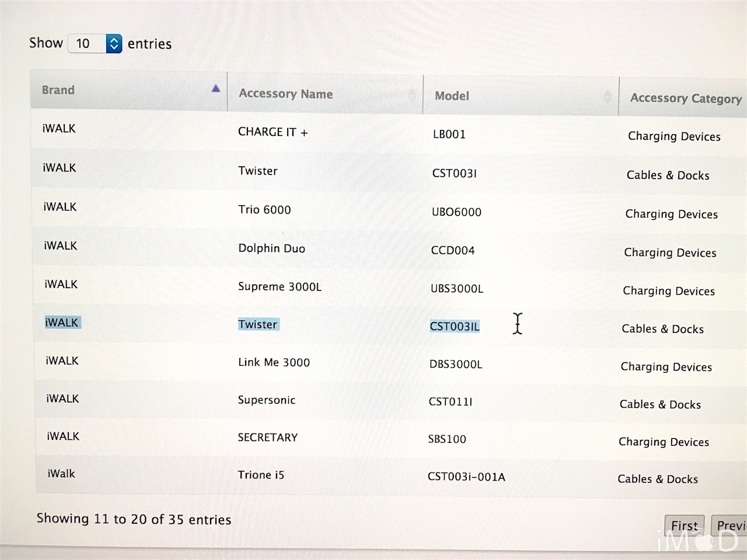Click Charging Devices in Supreme 3000L row
Screen dimensions: 747x560
pos(669,291)
